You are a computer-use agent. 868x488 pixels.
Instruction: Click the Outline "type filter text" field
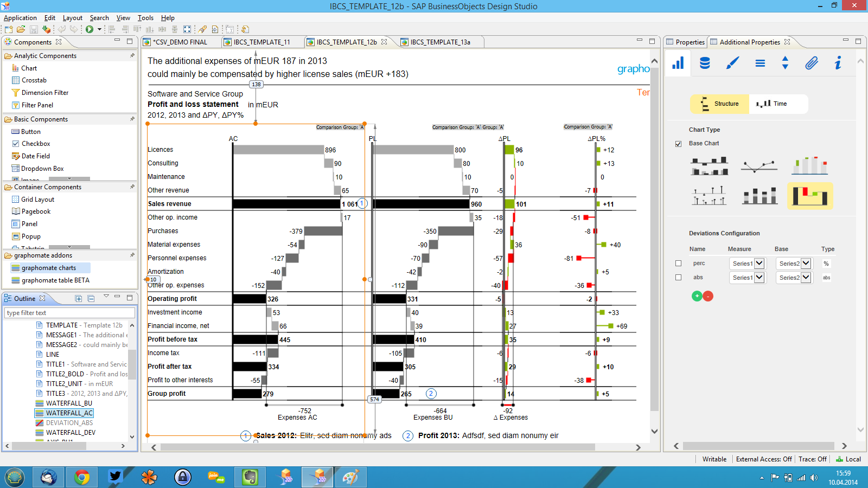coord(69,313)
